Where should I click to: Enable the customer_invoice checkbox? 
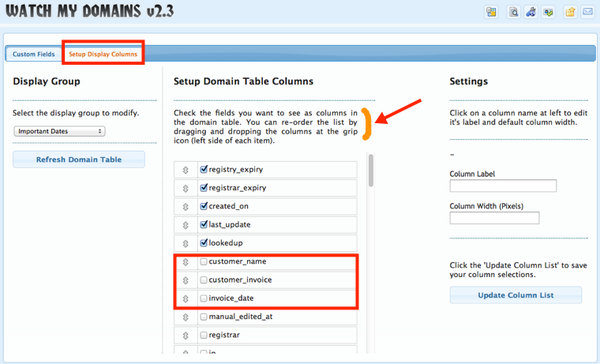click(x=204, y=280)
